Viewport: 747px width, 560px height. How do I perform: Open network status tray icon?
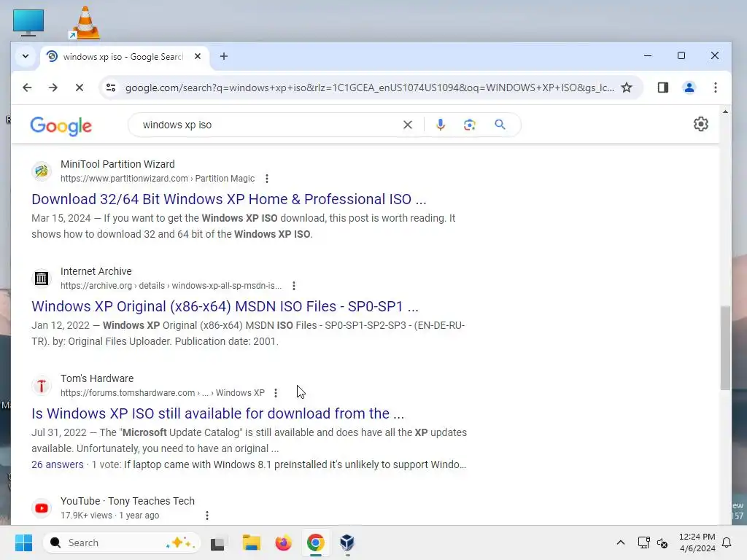(x=643, y=542)
